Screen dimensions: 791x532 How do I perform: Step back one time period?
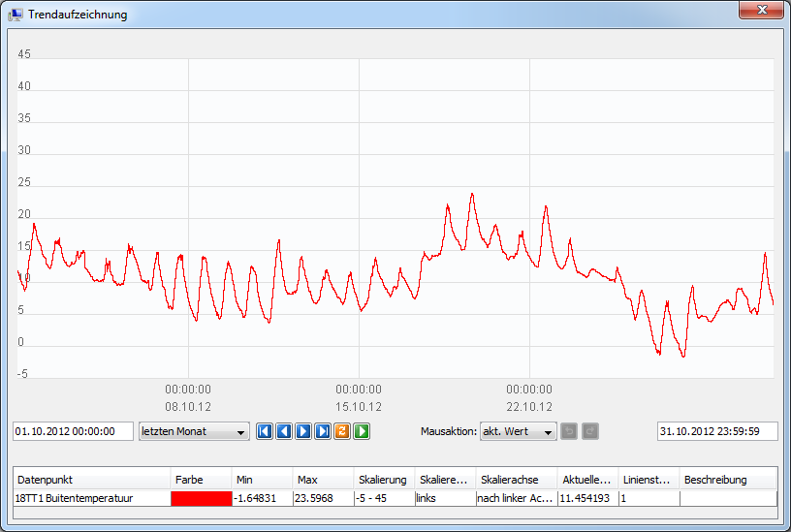[284, 431]
